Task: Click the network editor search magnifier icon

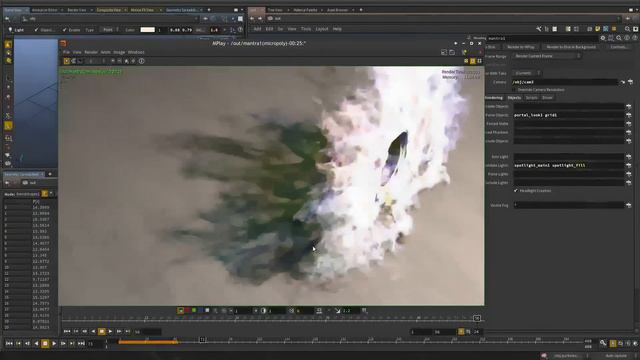Action: [x=627, y=29]
